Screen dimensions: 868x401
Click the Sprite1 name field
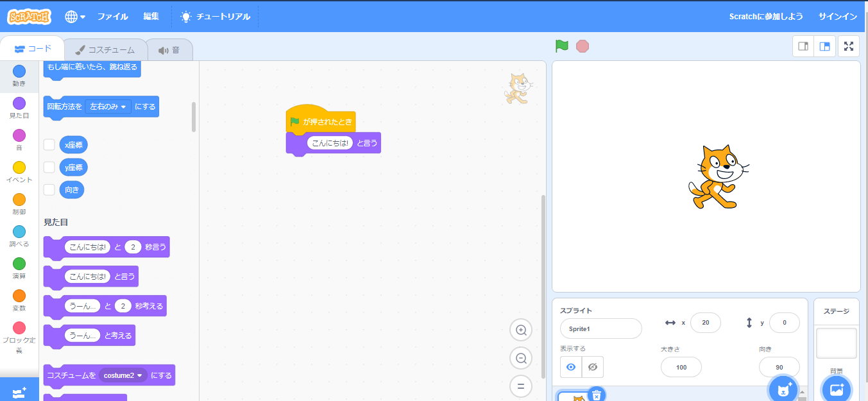(600, 328)
